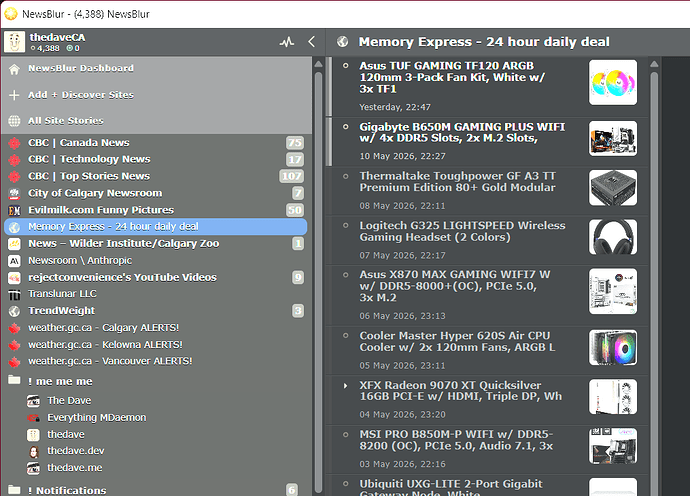
Task: Click the globe icon beside the feed title
Action: pyautogui.click(x=342, y=42)
